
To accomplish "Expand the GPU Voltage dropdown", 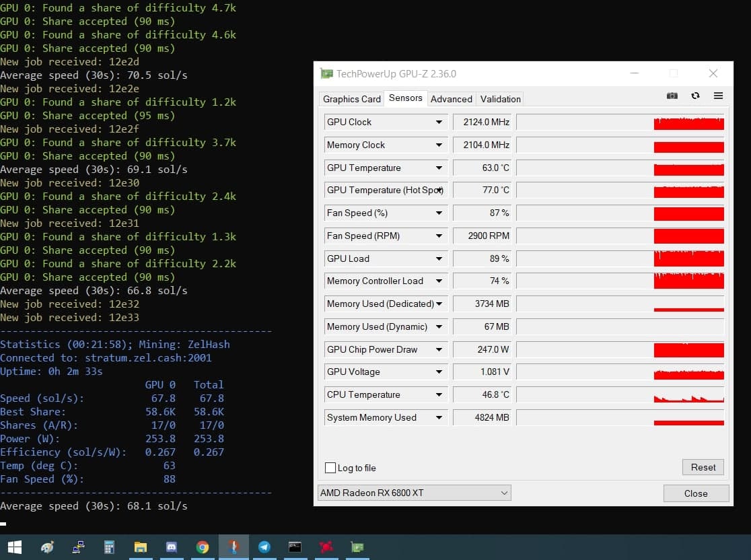I will coord(439,372).
